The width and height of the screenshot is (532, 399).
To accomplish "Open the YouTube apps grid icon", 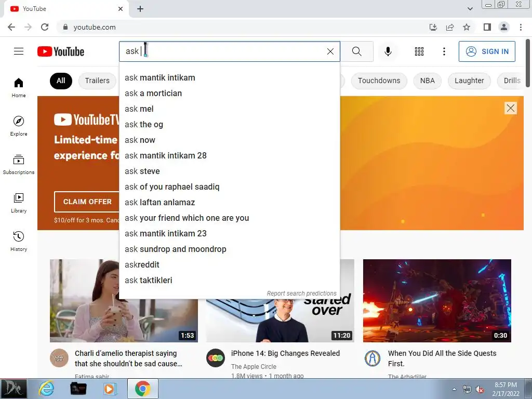I will (x=419, y=51).
